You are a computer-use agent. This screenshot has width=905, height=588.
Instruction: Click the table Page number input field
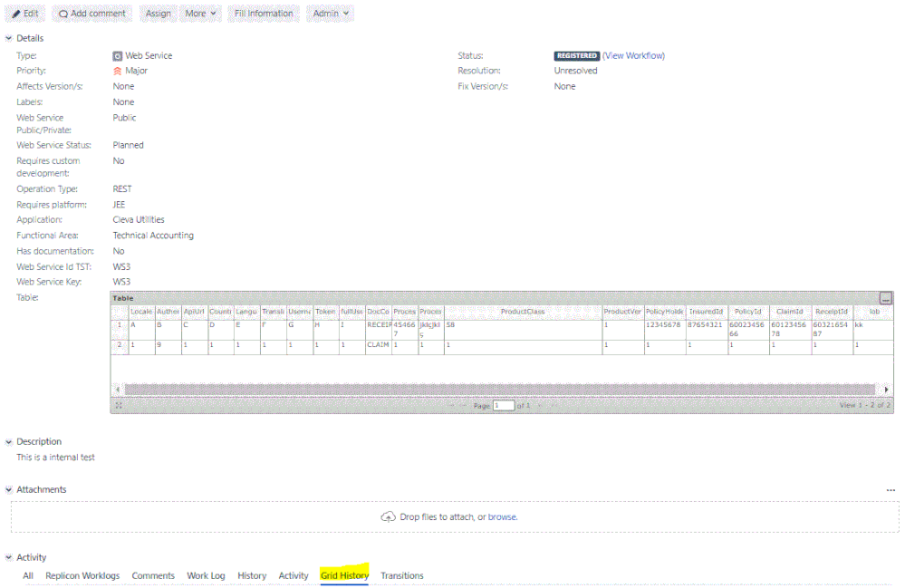coord(504,406)
